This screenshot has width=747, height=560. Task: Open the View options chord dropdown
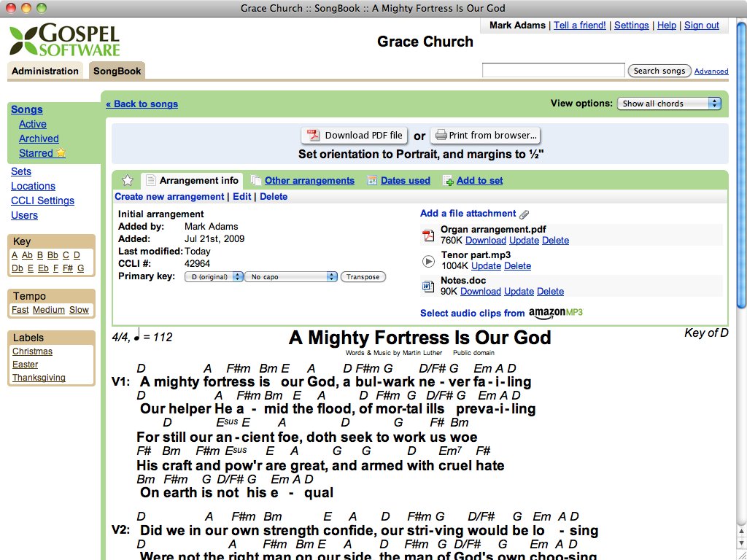coord(669,104)
